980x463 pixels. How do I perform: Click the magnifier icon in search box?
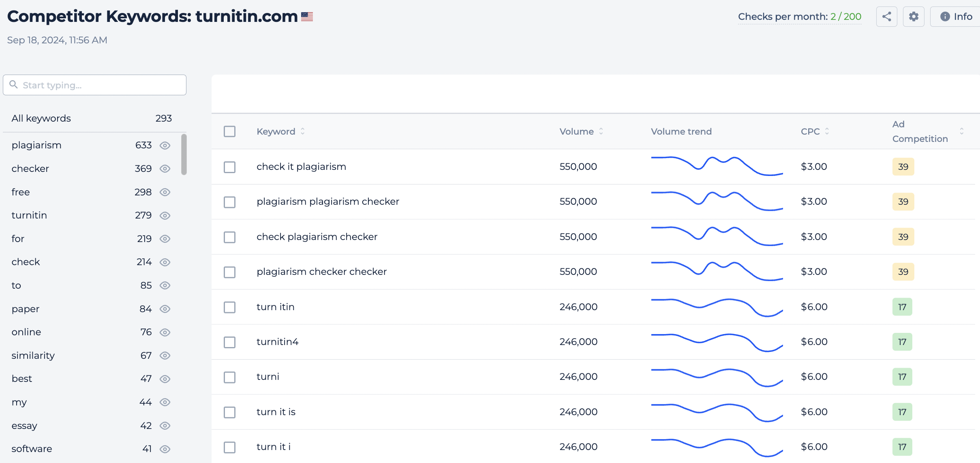coord(13,84)
